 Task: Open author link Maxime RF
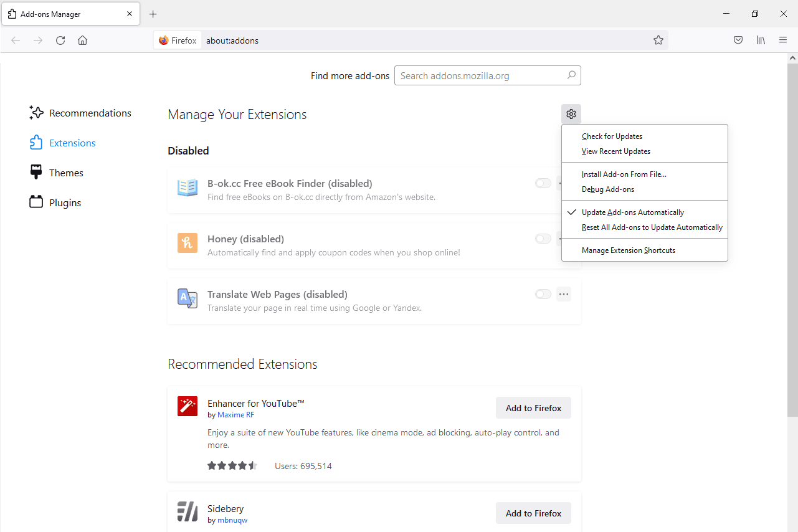click(x=235, y=415)
